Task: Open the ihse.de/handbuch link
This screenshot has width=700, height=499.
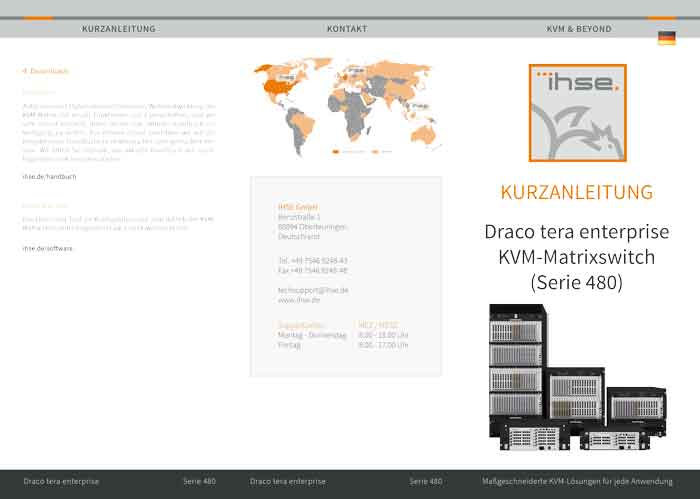Action: (49, 176)
